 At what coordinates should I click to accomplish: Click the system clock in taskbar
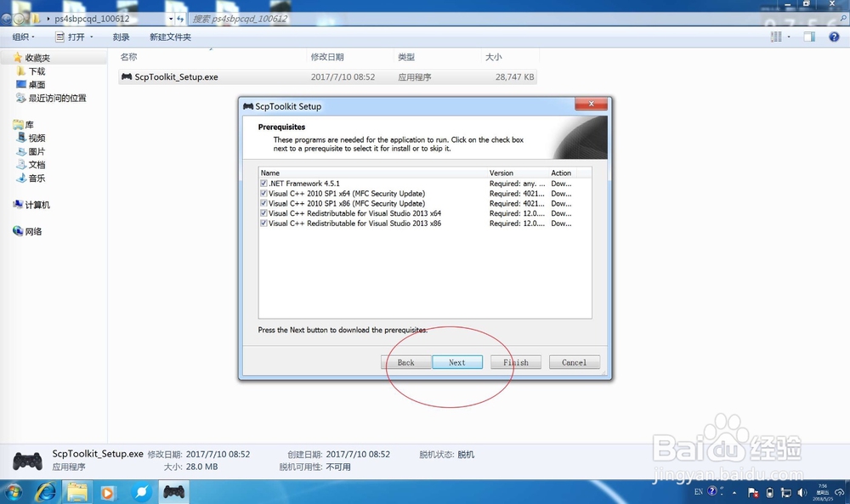pos(823,492)
